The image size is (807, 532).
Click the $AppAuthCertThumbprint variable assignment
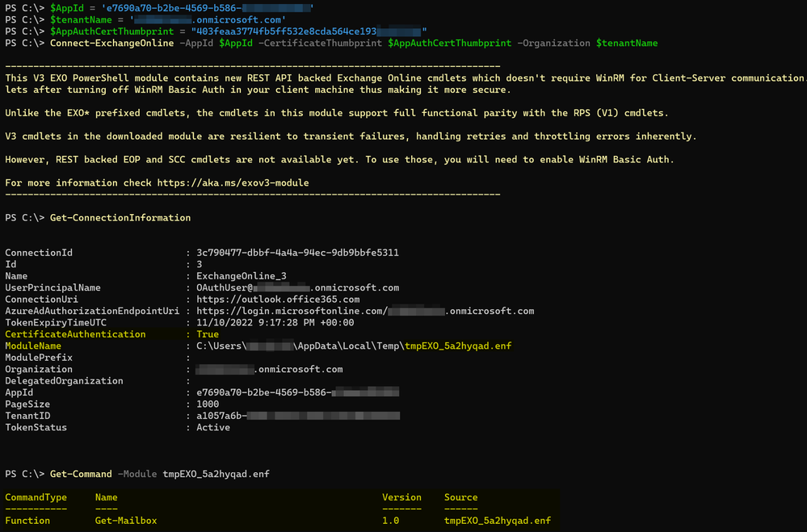[x=111, y=31]
